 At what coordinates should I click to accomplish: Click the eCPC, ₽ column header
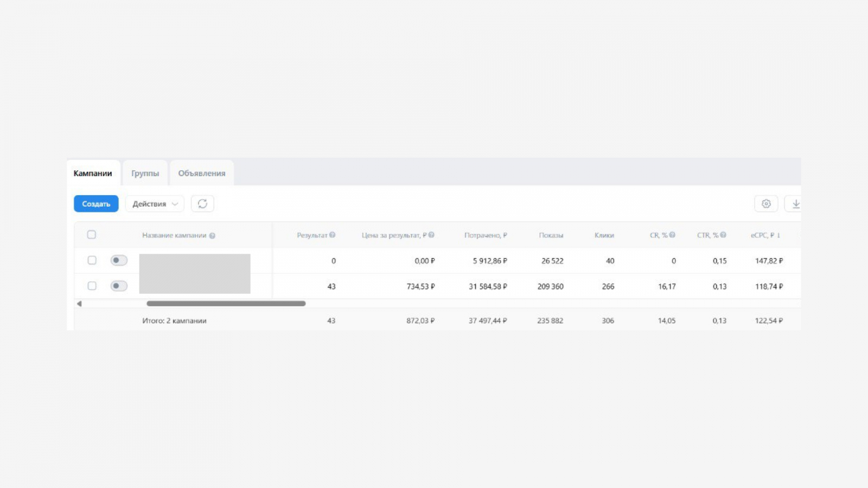pyautogui.click(x=762, y=235)
